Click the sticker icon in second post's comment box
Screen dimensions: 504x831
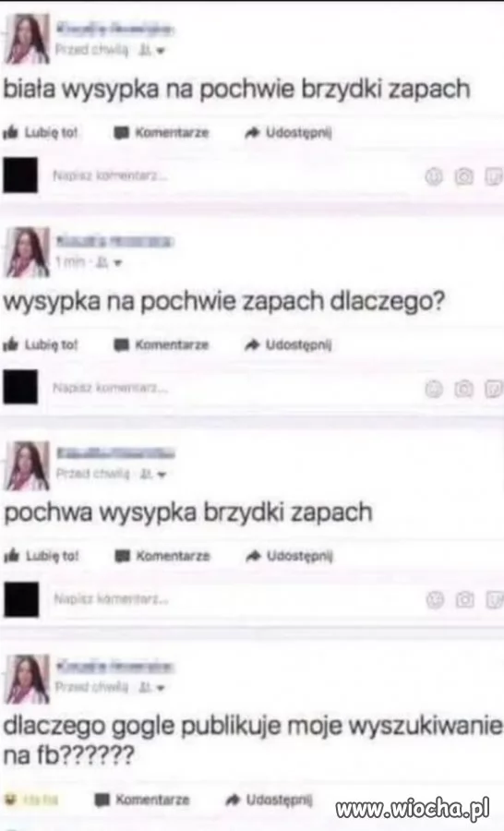pyautogui.click(x=494, y=389)
